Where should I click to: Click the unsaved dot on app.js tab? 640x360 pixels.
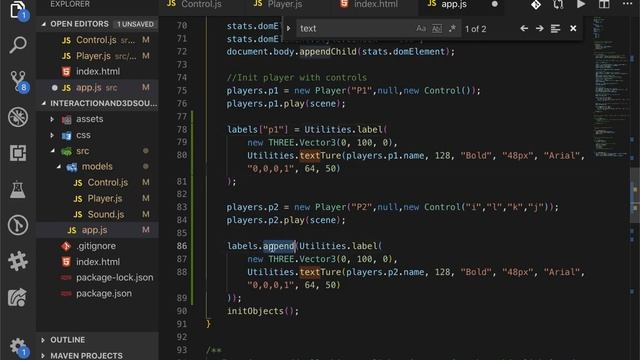[x=495, y=4]
